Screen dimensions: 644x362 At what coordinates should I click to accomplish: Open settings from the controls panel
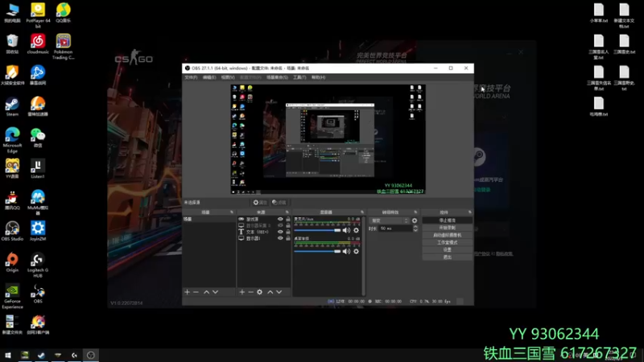tap(448, 249)
